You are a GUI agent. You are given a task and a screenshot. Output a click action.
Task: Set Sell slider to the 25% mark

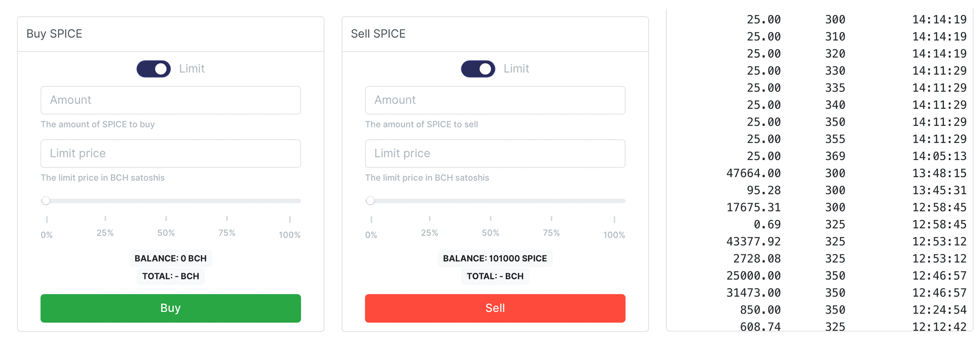(x=430, y=201)
